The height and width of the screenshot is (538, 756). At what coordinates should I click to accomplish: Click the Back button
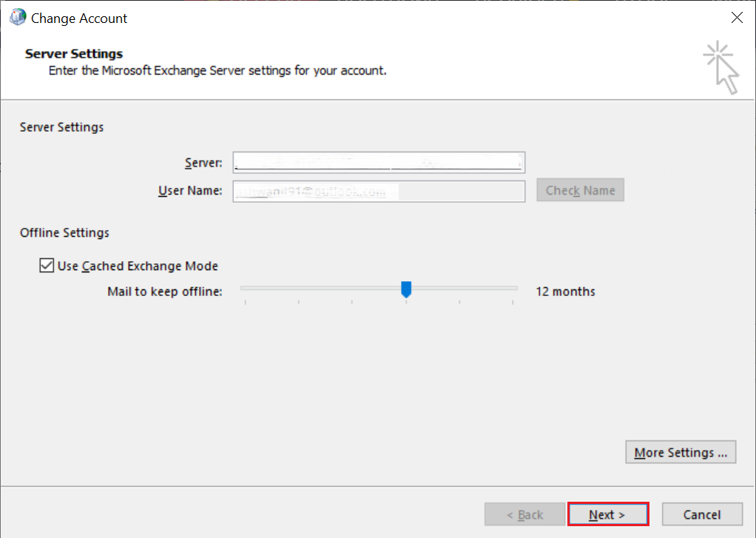coord(524,514)
